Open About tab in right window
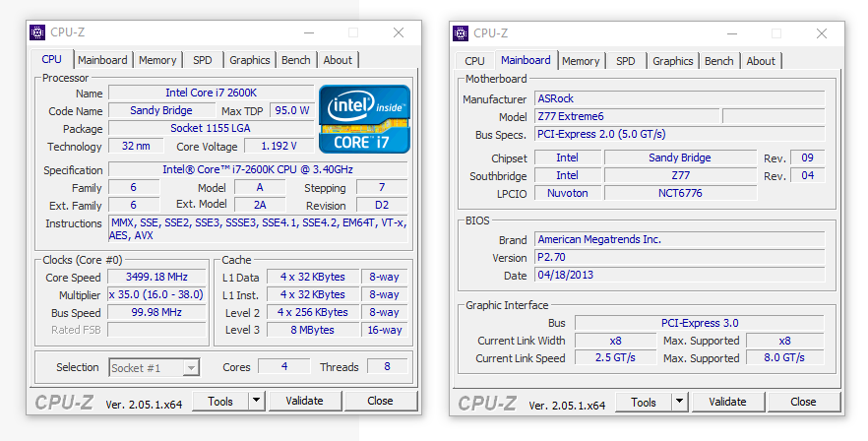 pyautogui.click(x=761, y=61)
